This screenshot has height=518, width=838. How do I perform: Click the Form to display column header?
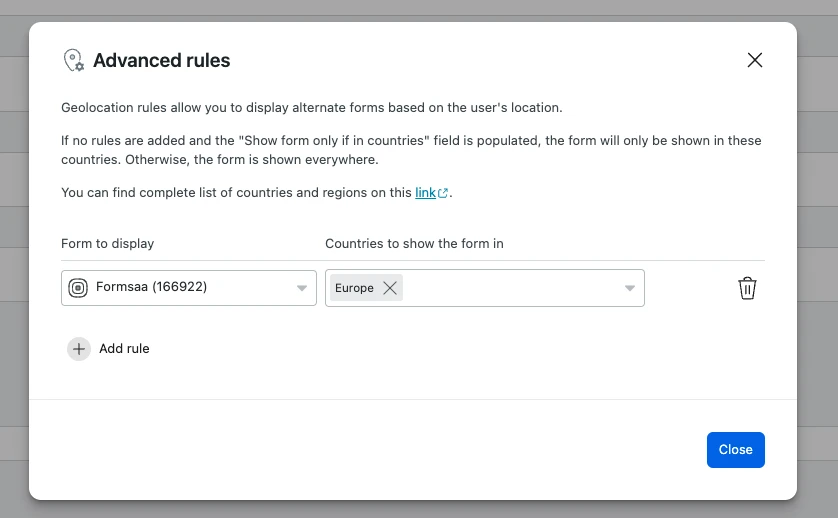click(x=108, y=243)
